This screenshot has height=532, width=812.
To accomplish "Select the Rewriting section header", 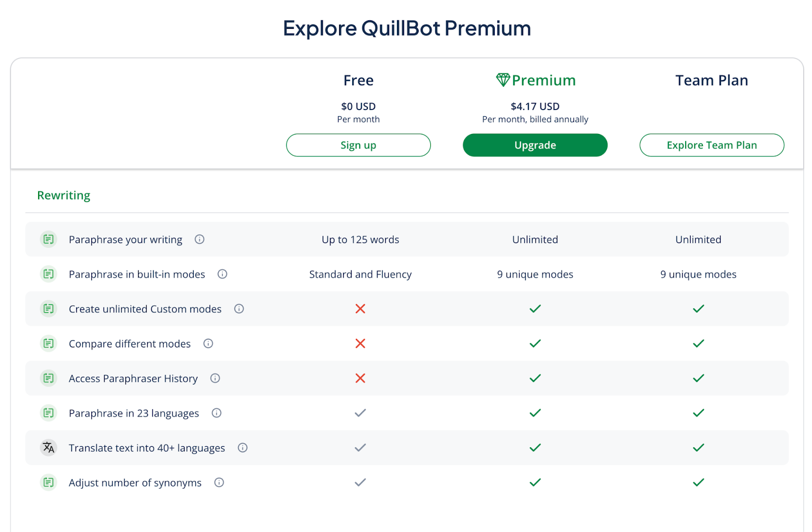I will pyautogui.click(x=63, y=195).
